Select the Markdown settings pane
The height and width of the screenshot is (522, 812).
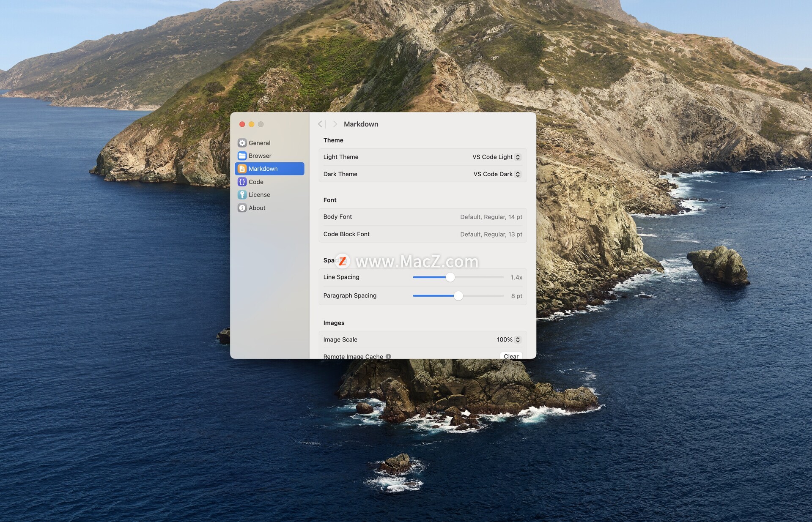269,169
